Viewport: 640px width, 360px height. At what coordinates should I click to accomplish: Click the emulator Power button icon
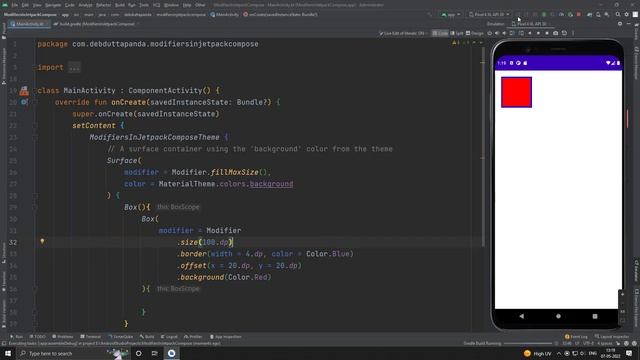point(490,33)
